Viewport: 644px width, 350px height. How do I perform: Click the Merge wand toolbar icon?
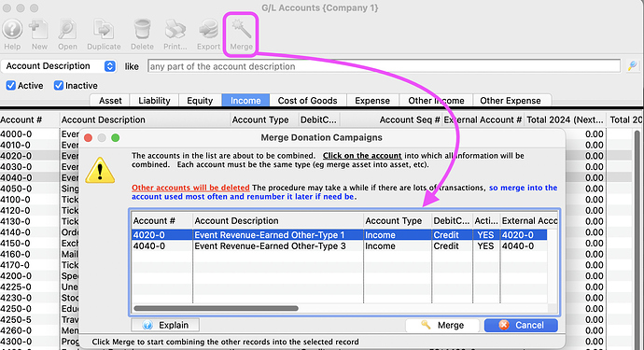pos(241,35)
